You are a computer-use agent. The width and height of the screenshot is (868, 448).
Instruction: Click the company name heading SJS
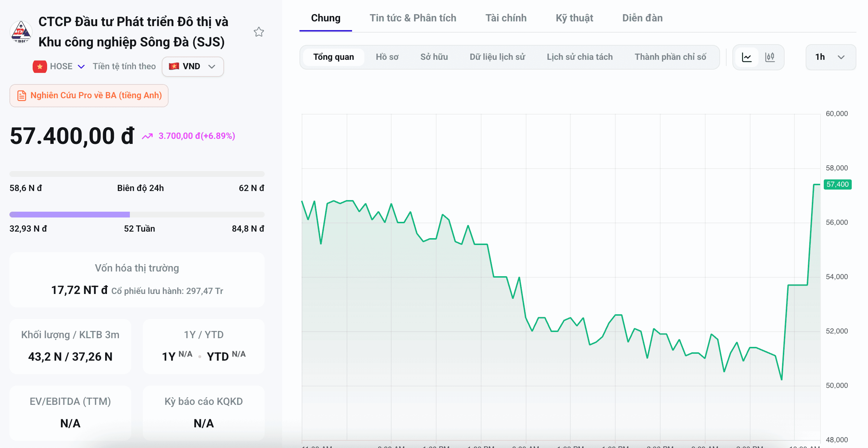[133, 32]
